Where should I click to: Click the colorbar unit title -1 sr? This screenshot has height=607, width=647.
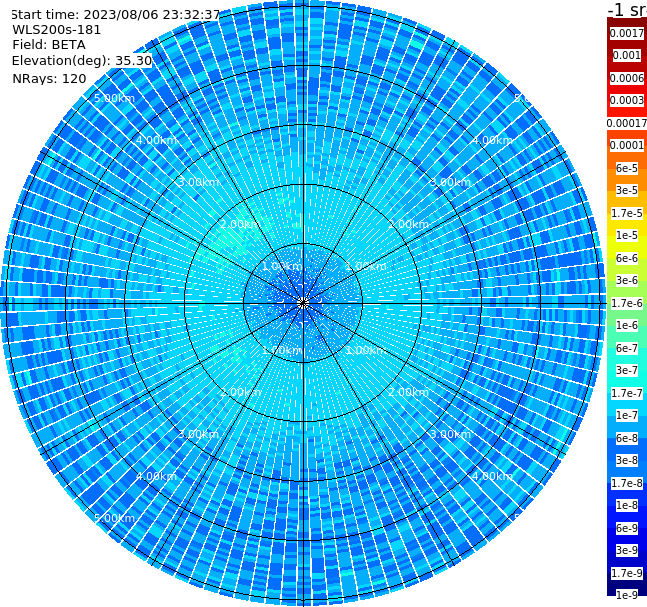pos(627,9)
